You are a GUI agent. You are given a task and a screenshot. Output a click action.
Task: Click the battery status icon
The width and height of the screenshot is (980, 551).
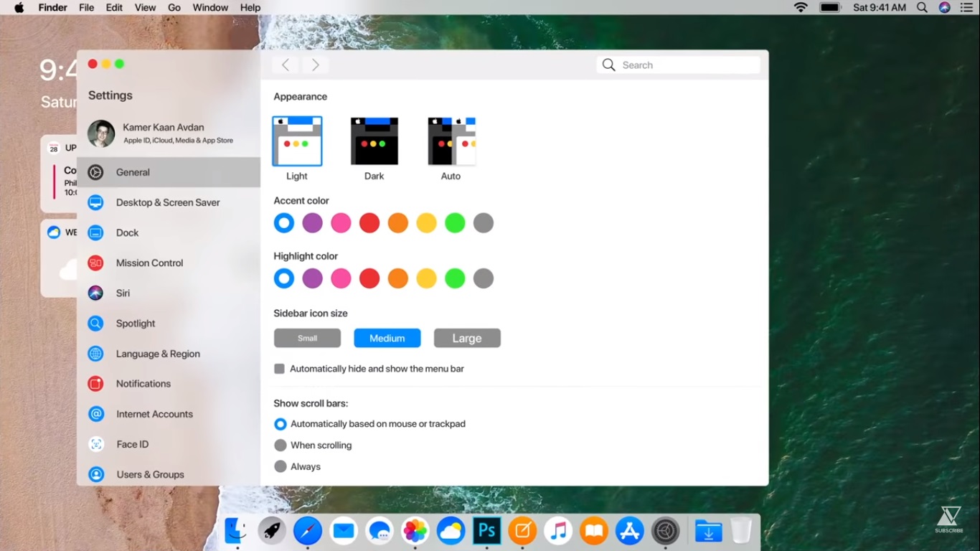(x=830, y=7)
